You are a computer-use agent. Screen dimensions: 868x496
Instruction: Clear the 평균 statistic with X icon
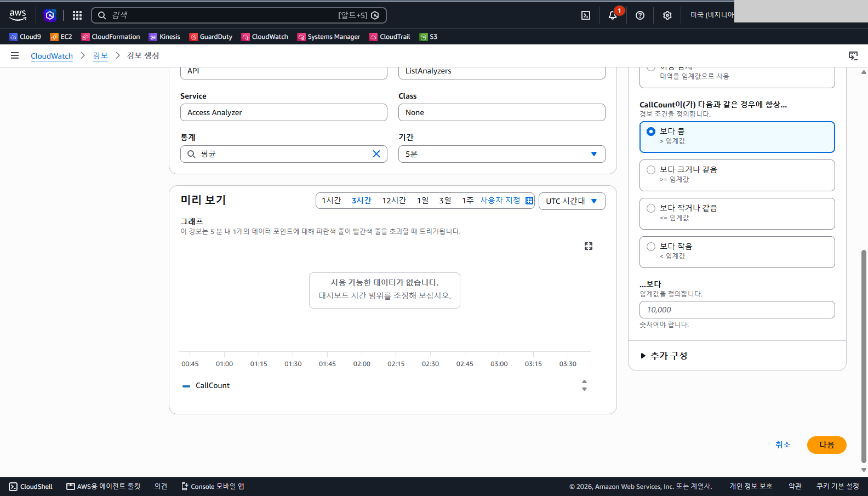(x=376, y=154)
